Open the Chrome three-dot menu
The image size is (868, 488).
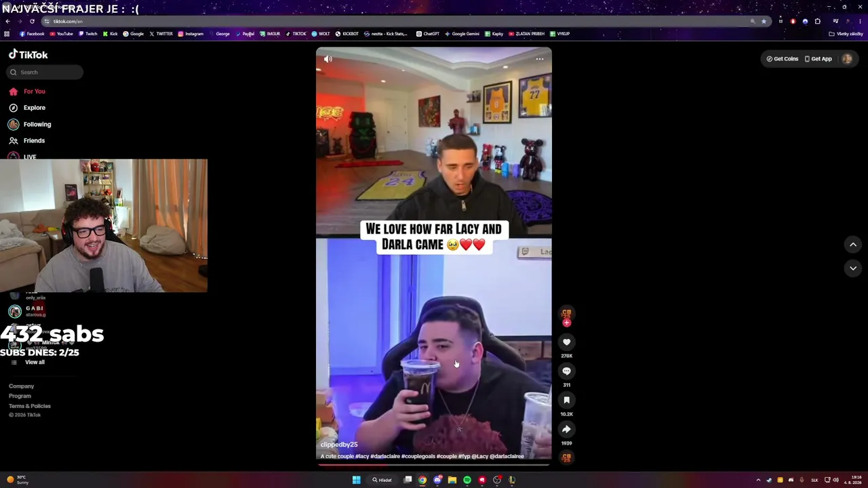point(860,22)
